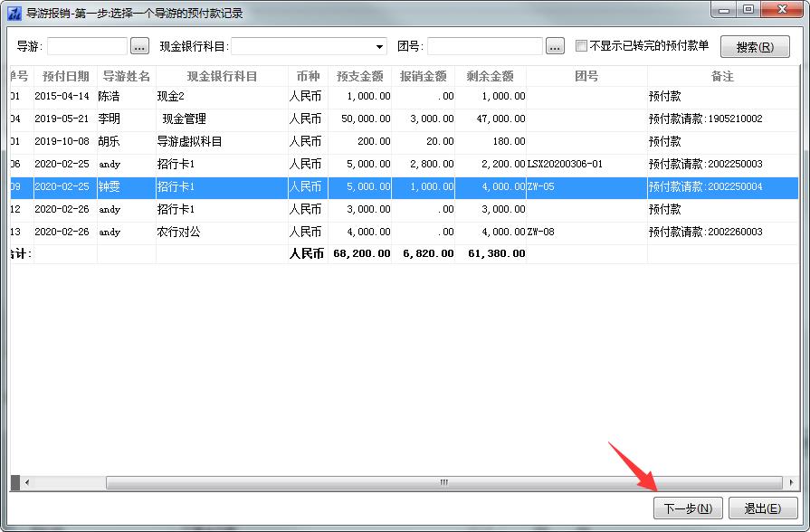Expand the cash bank account dropdown
Viewport: 810px width, 532px height.
click(x=379, y=46)
